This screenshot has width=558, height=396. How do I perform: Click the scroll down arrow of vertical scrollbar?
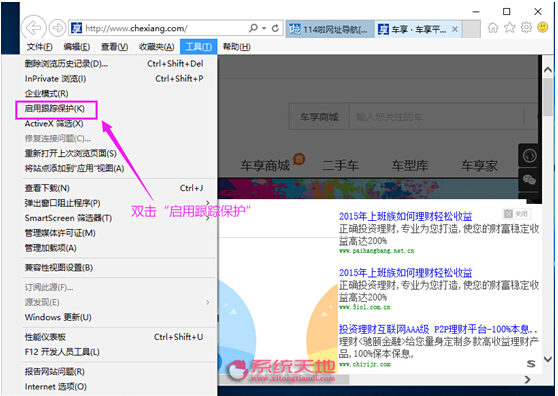548,359
